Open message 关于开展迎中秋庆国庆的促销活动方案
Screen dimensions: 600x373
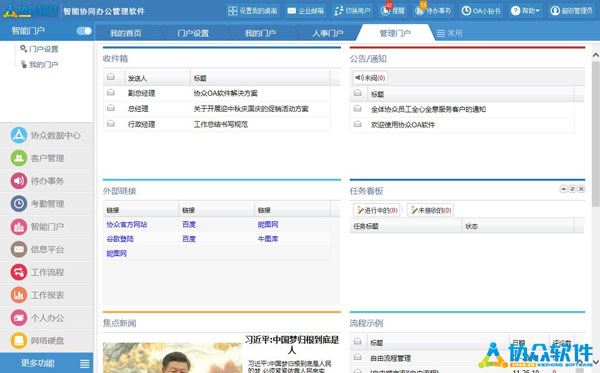click(x=251, y=109)
